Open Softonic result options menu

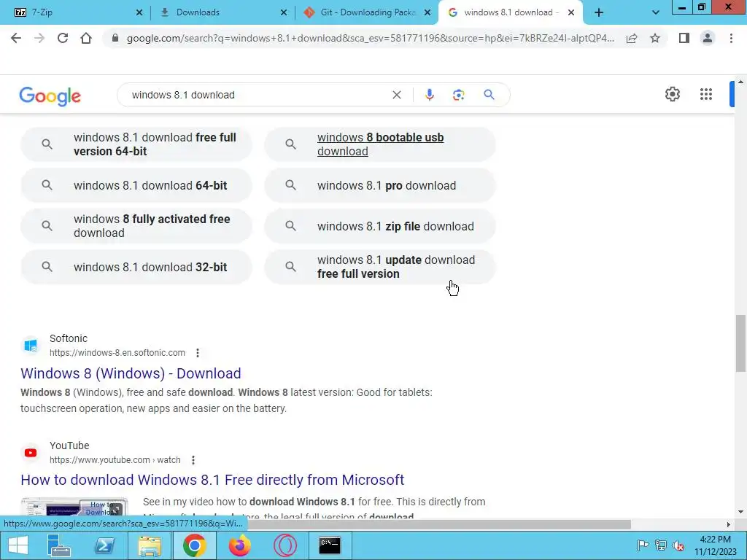pos(197,353)
